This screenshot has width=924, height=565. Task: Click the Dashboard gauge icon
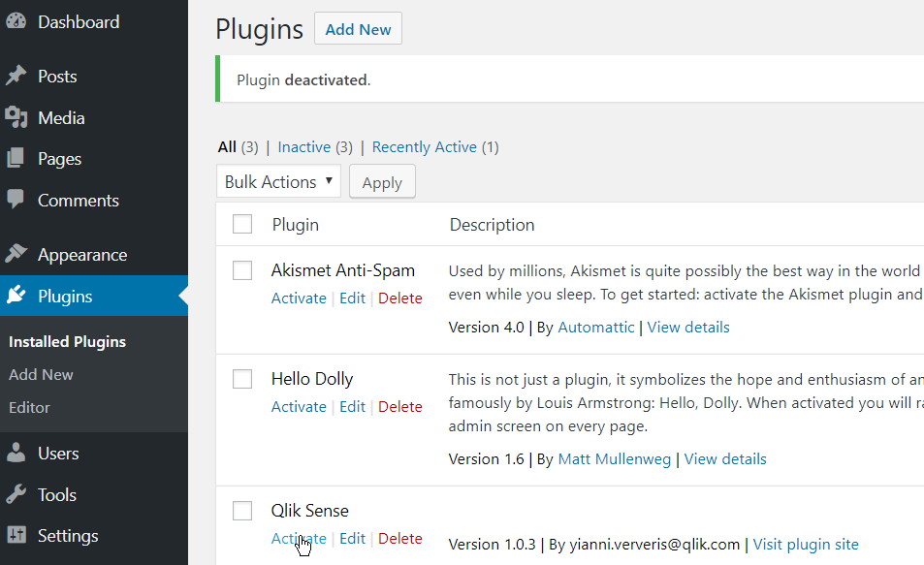[x=16, y=21]
